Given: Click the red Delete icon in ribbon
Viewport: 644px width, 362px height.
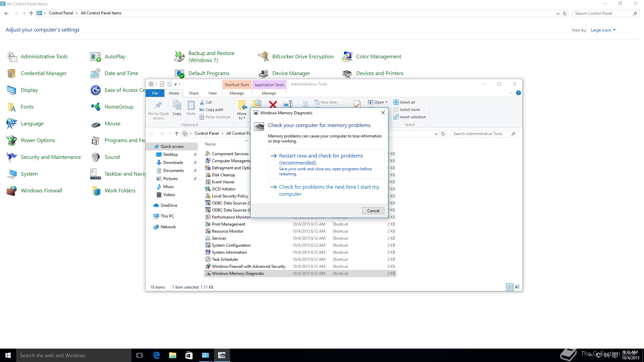Looking at the screenshot, I should (273, 104).
